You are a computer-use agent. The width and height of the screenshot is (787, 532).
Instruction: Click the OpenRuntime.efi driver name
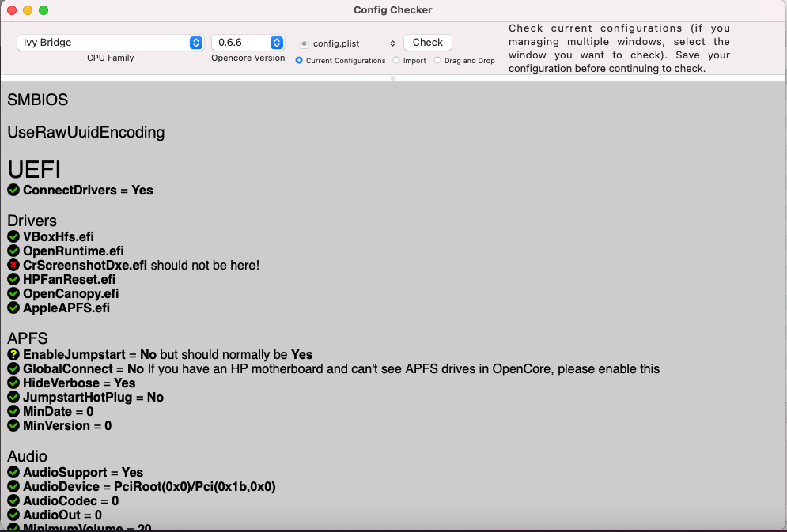click(x=74, y=251)
